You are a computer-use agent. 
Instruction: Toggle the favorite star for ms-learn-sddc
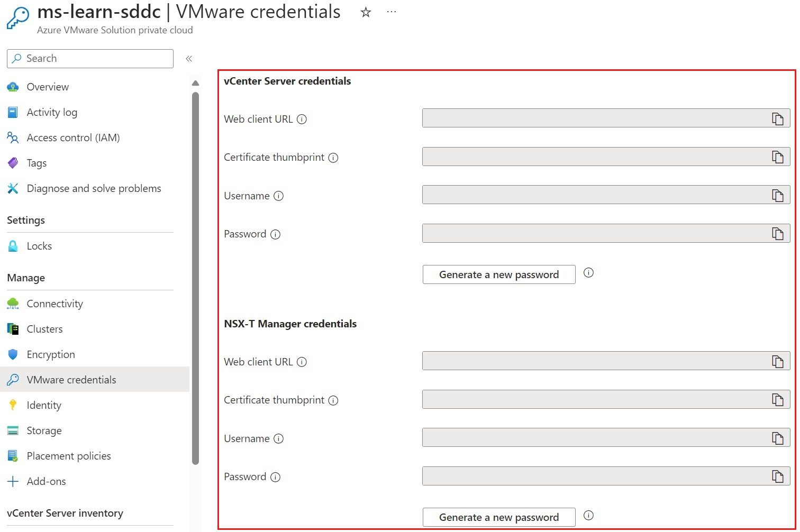click(x=366, y=12)
